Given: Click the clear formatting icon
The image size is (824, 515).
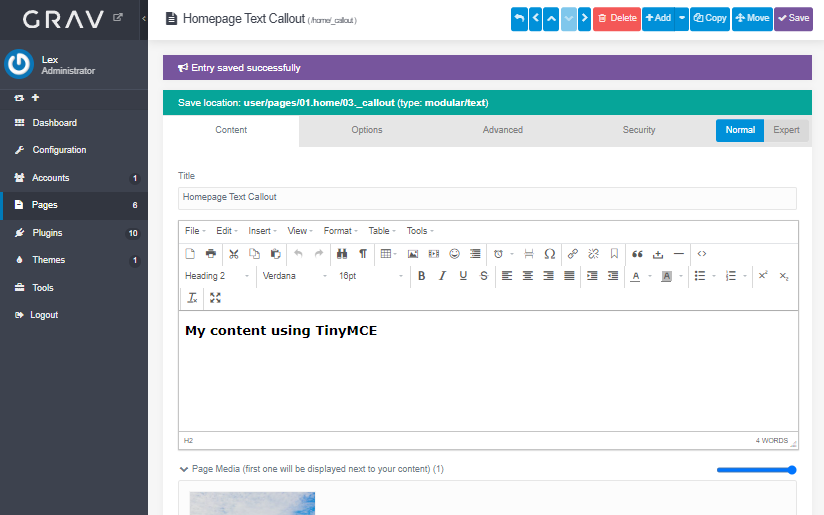Looking at the screenshot, I should pos(192,298).
